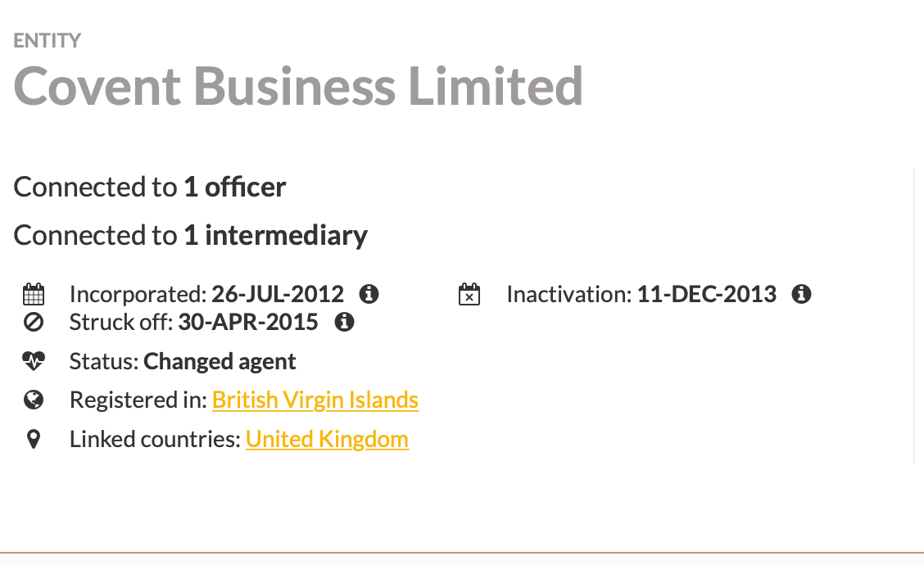The height and width of the screenshot is (565, 924).
Task: Click the map pin icon beside Linked countries
Action: pos(34,440)
